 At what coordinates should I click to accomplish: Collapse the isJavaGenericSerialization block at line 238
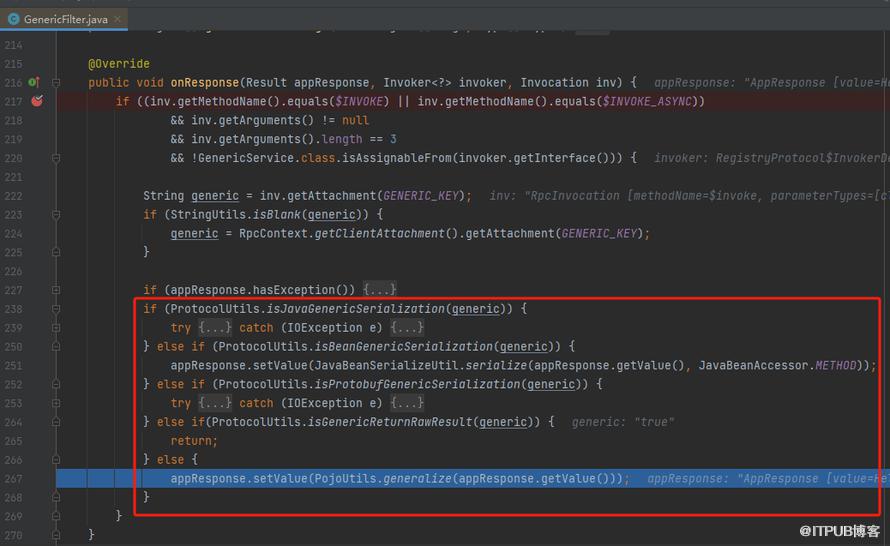(56, 309)
